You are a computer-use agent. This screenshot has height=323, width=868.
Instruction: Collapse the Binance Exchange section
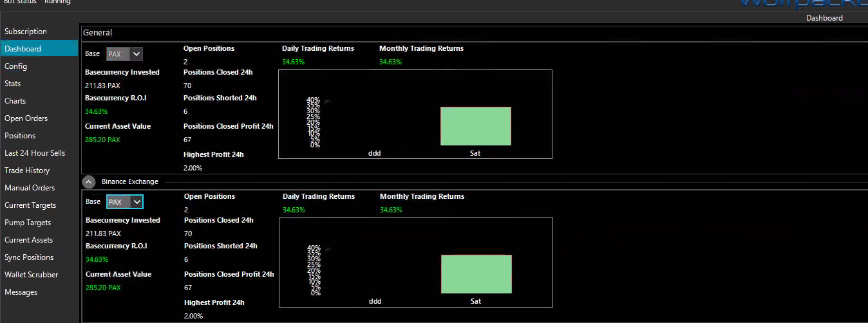point(89,182)
